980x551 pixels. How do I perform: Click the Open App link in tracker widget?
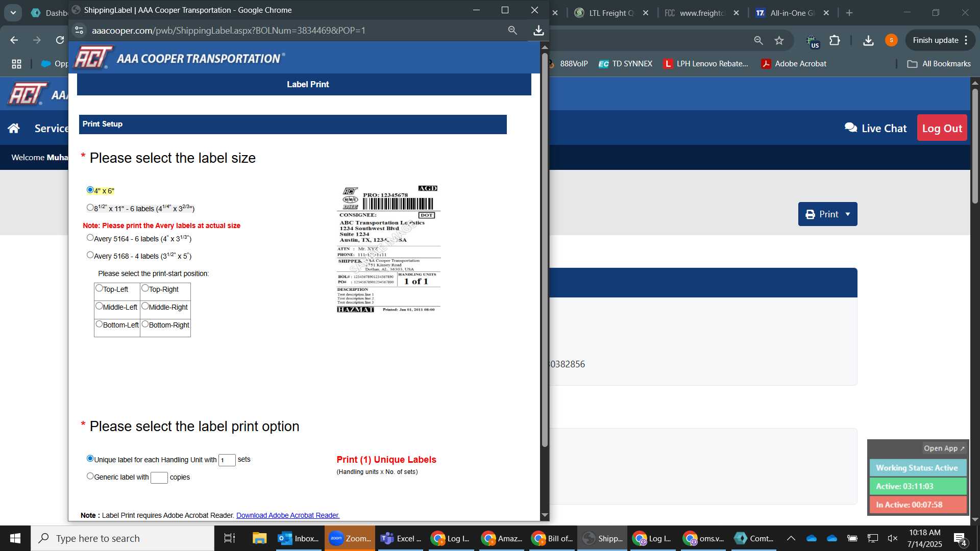coord(943,448)
